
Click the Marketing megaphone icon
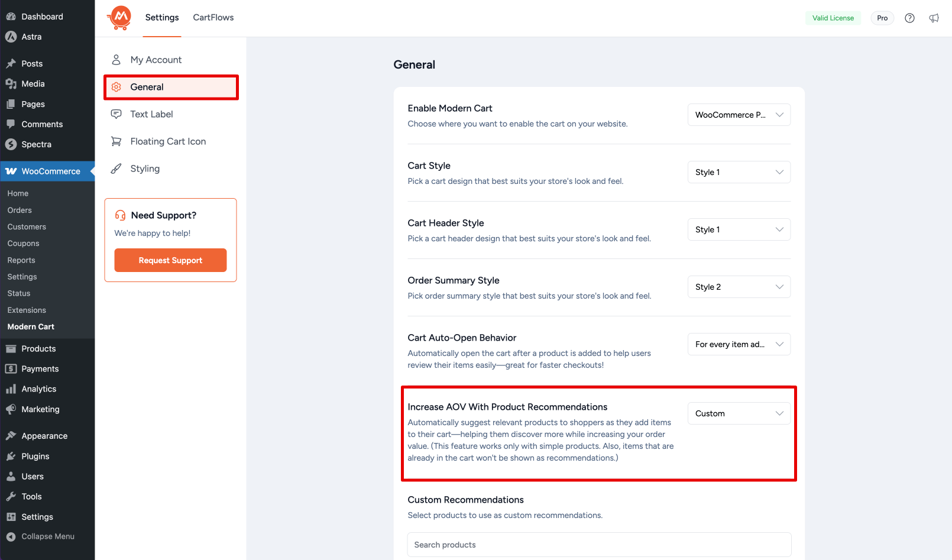(11, 409)
